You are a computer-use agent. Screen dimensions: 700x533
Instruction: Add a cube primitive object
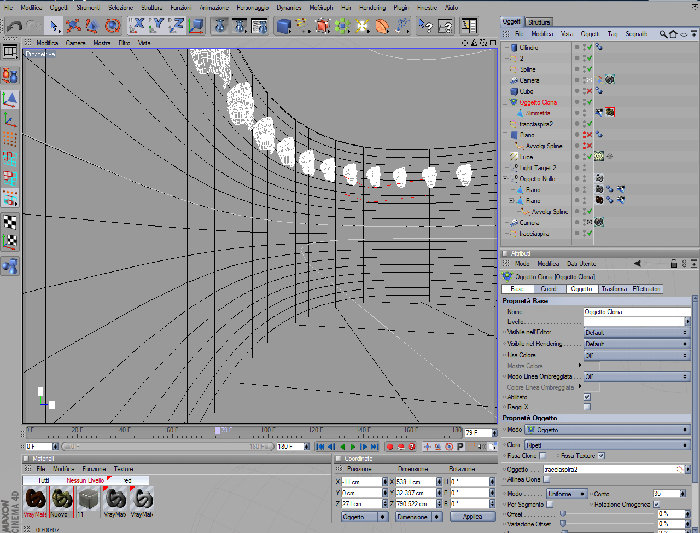(x=283, y=26)
